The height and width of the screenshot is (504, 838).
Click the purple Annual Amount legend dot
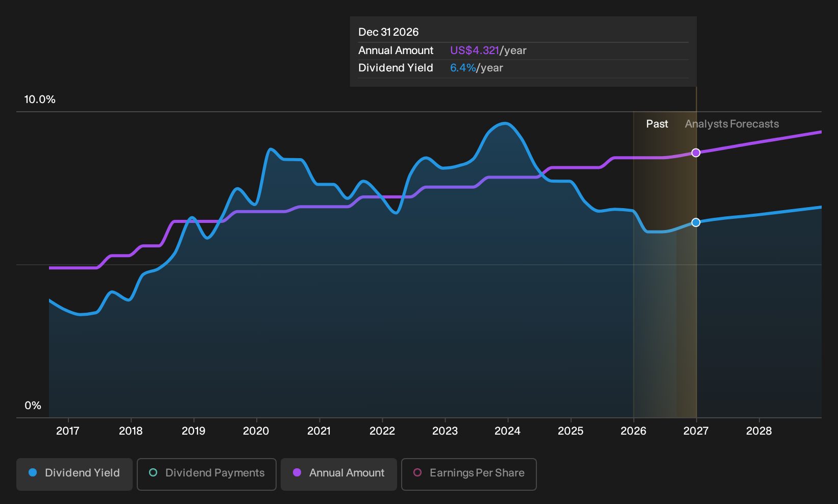click(297, 472)
